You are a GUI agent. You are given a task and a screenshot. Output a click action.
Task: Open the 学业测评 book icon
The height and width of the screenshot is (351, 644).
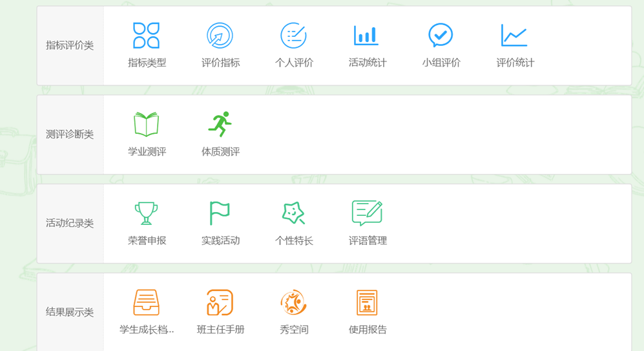147,124
